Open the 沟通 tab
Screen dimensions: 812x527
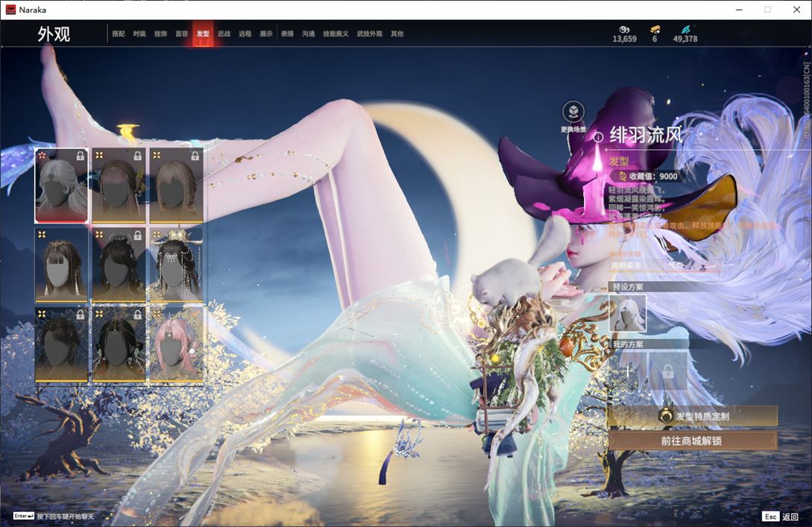309,34
